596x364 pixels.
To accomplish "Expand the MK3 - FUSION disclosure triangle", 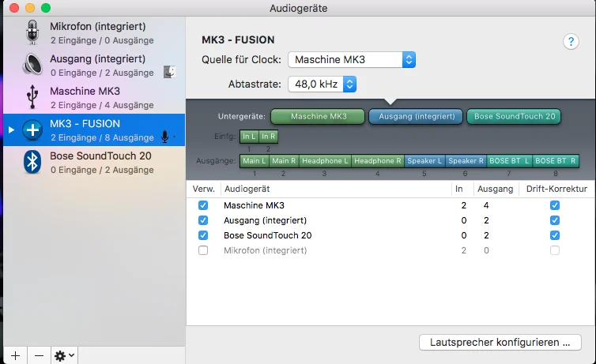I will pos(11,129).
